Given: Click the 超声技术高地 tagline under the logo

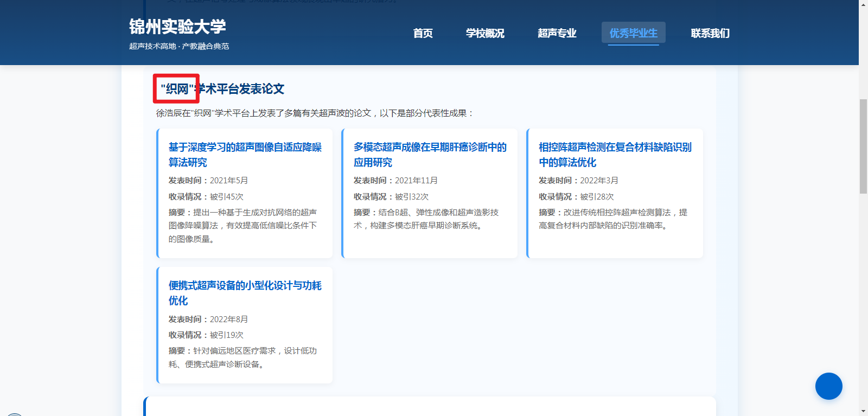Looking at the screenshot, I should coord(179,46).
